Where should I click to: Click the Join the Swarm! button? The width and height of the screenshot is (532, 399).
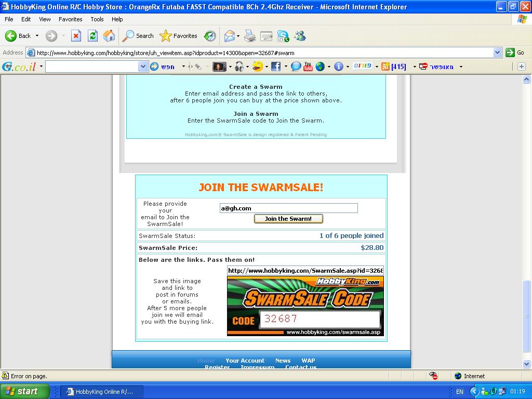[288, 219]
